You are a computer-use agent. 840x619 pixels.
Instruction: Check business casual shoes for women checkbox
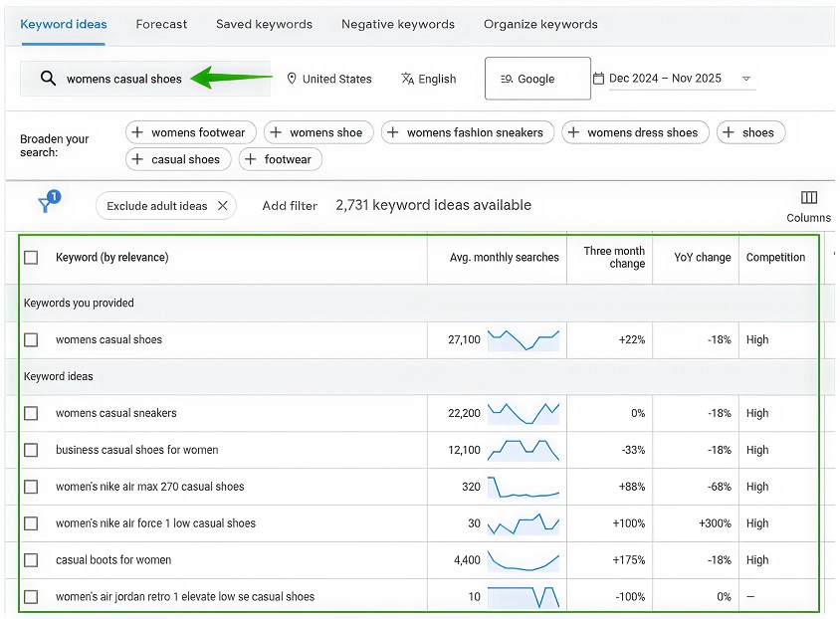click(x=31, y=451)
